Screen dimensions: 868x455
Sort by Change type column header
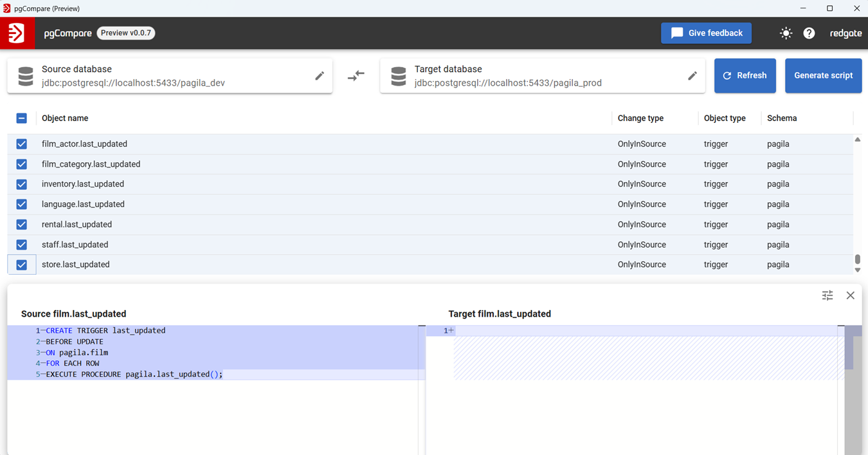[x=640, y=118]
